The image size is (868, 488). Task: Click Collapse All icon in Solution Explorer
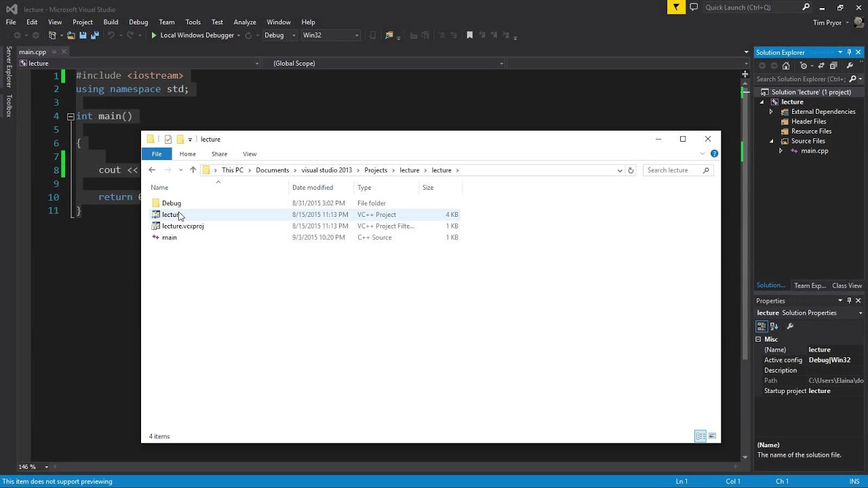tap(834, 66)
